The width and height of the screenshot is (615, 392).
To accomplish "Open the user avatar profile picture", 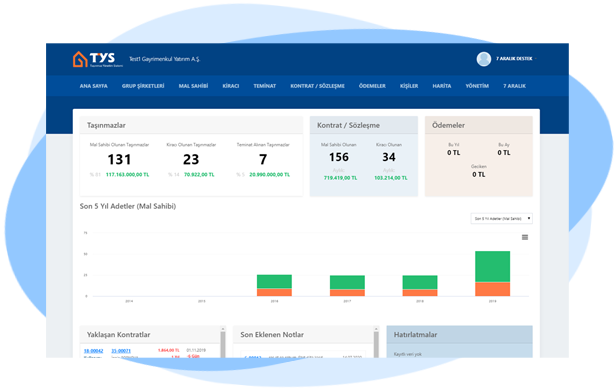I will point(484,59).
